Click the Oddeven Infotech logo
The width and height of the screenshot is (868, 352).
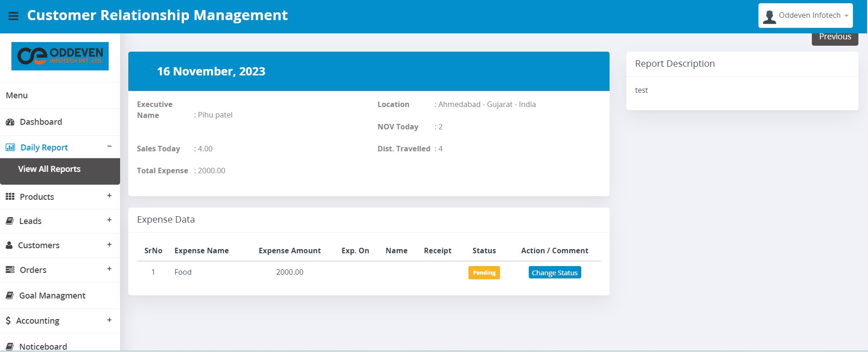point(60,56)
